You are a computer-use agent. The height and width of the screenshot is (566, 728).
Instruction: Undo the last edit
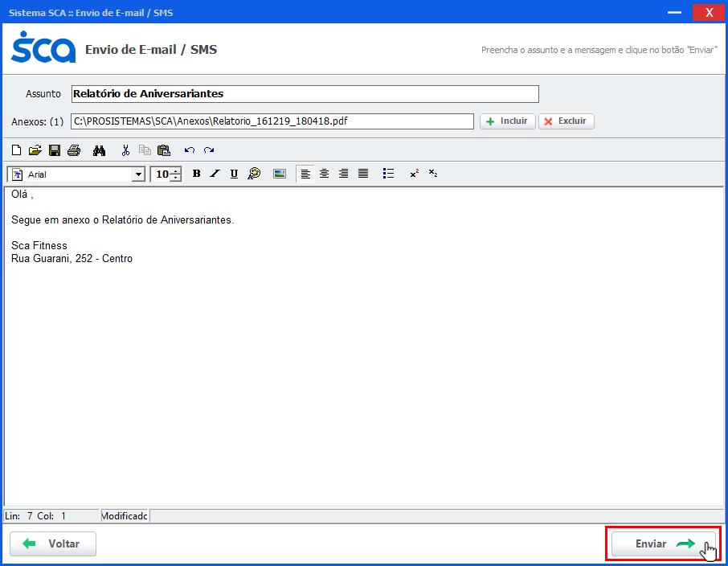(x=190, y=150)
